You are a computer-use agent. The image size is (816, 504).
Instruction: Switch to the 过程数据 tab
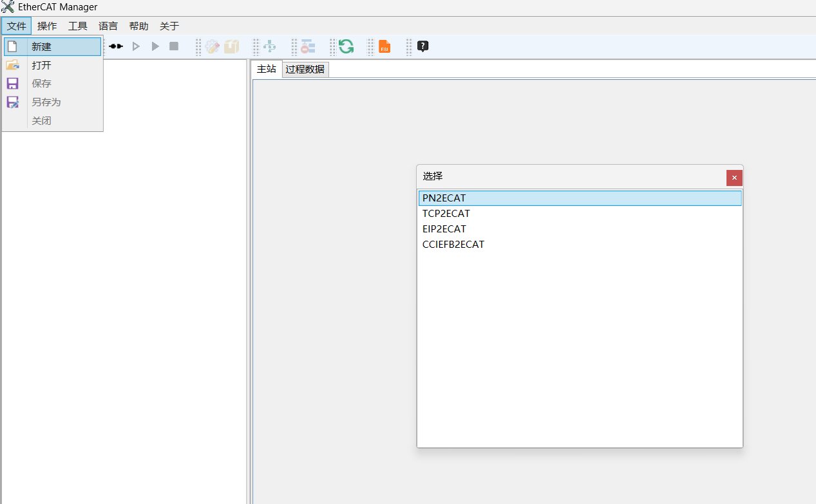click(305, 69)
